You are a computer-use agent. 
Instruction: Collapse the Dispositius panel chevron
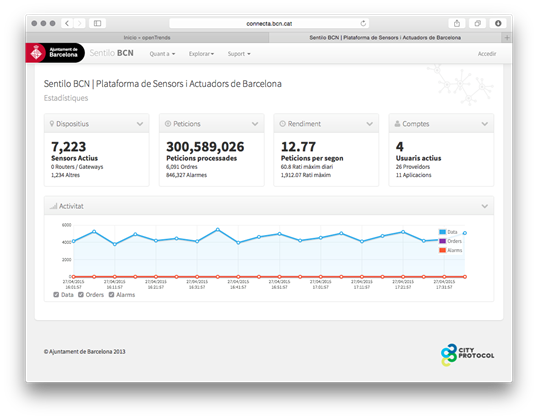pyautogui.click(x=140, y=124)
